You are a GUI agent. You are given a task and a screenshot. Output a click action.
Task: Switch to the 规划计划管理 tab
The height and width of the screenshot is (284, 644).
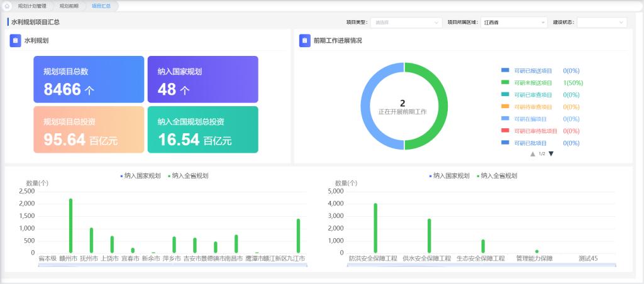point(32,6)
